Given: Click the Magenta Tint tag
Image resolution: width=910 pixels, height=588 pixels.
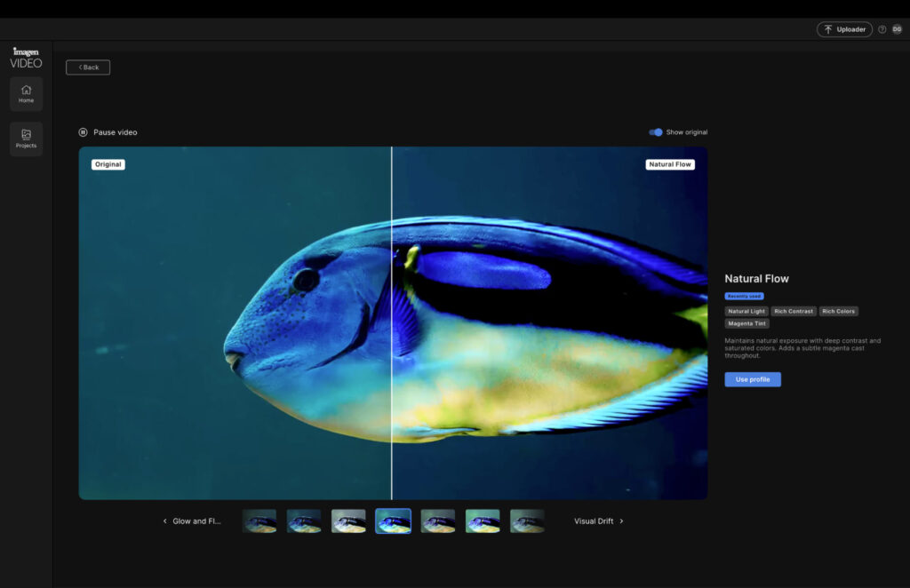Looking at the screenshot, I should (746, 323).
